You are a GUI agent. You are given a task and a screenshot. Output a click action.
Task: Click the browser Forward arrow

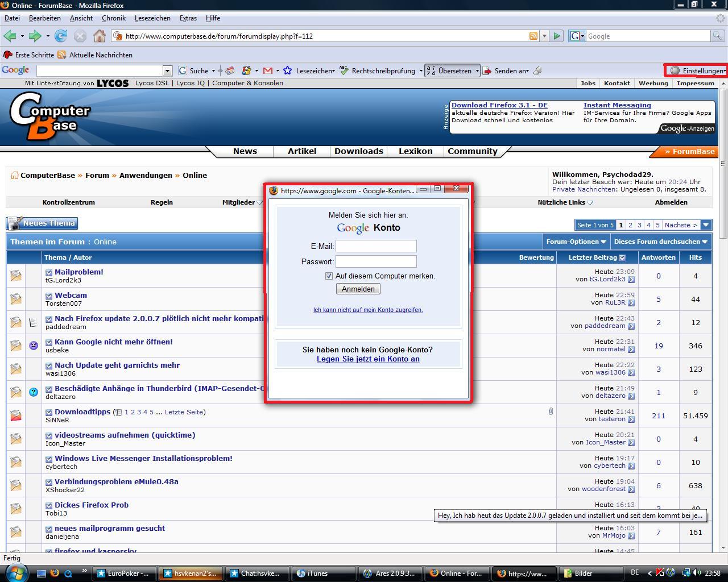click(x=35, y=36)
